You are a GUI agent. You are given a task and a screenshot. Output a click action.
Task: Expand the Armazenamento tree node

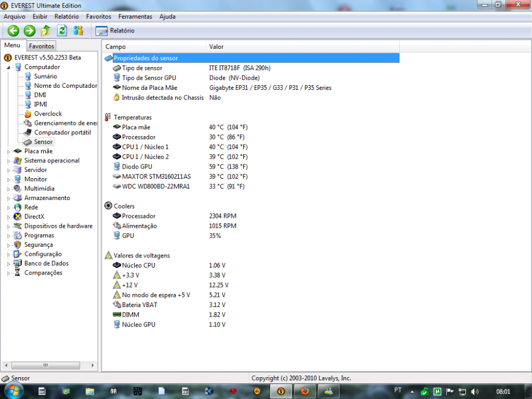pyautogui.click(x=9, y=198)
